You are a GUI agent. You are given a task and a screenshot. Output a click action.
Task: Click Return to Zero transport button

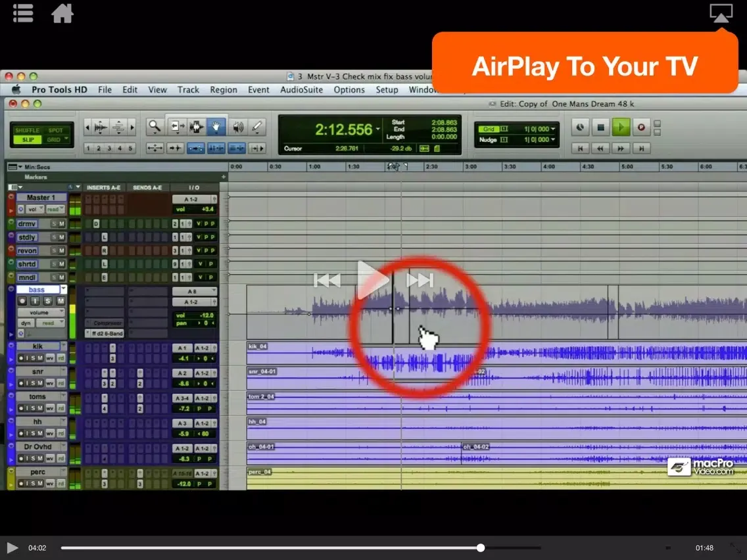(x=580, y=149)
